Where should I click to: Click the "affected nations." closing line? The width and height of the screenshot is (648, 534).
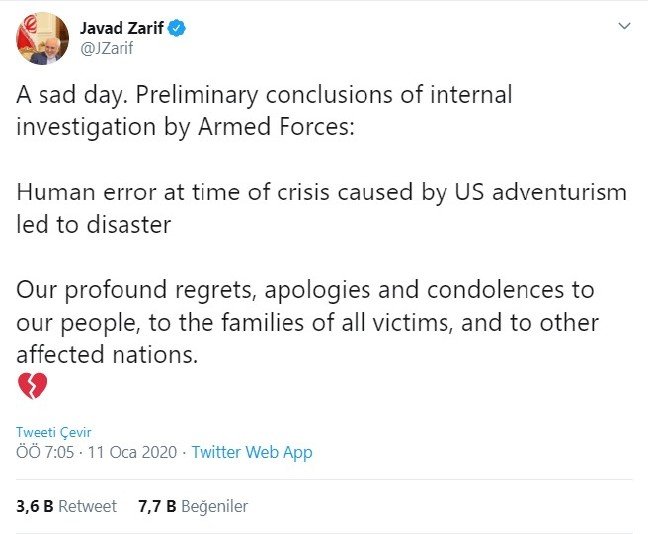coord(102,355)
